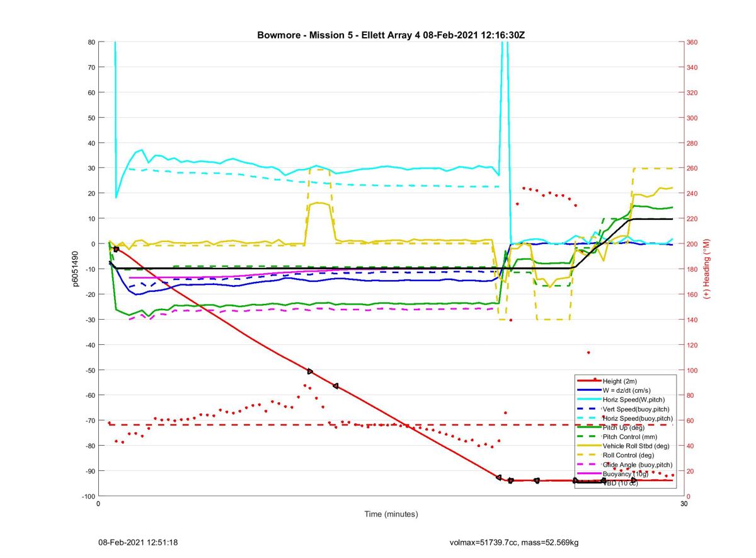Image resolution: width=756 pixels, height=558 pixels.
Task: Select tick label '220' on Heading axis
Action: click(692, 219)
